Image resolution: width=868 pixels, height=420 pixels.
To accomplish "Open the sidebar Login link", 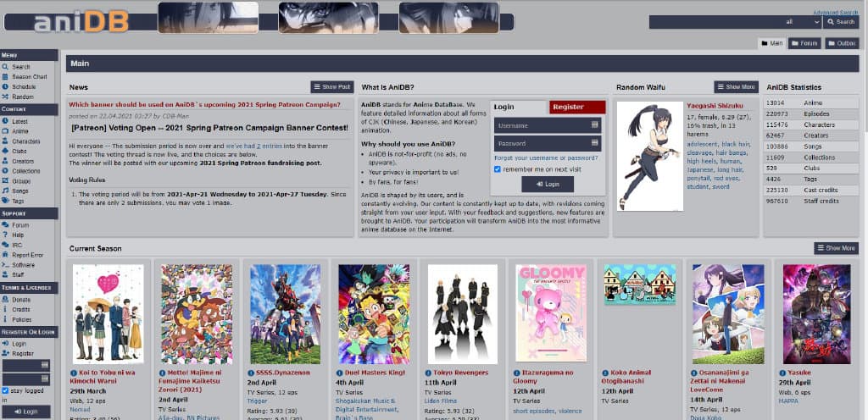I will pyautogui.click(x=19, y=344).
